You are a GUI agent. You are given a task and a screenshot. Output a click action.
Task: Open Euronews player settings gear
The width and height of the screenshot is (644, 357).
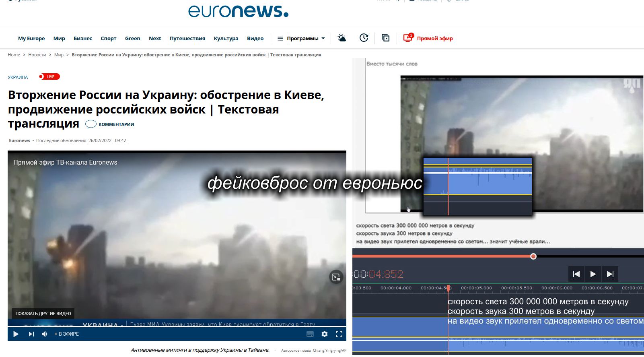[x=325, y=334]
